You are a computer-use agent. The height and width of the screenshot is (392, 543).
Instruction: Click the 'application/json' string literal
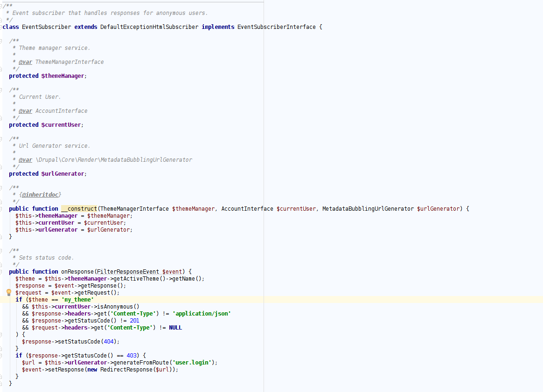pos(202,314)
